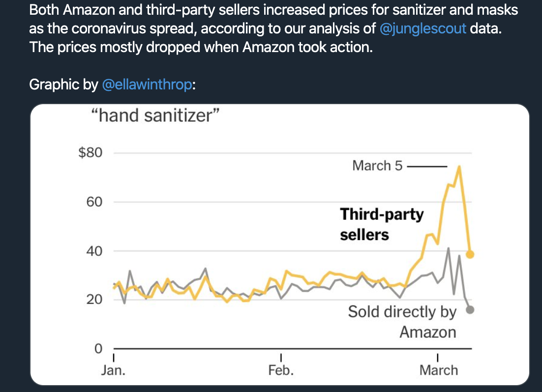The width and height of the screenshot is (542, 392).
Task: Click the Feb. month tick label
Action: tap(281, 370)
